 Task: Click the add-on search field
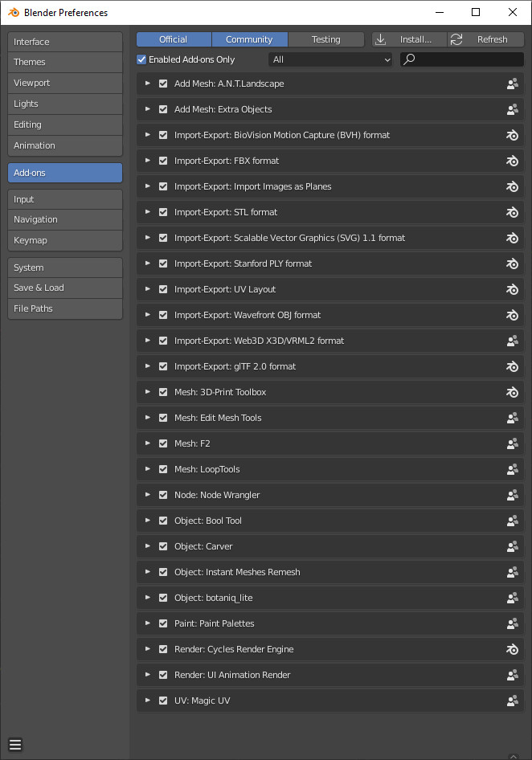(461, 59)
